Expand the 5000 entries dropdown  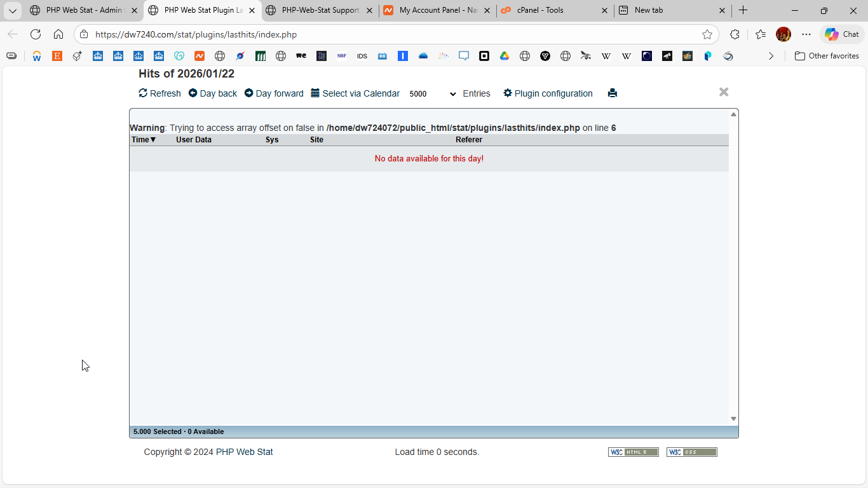pyautogui.click(x=433, y=94)
